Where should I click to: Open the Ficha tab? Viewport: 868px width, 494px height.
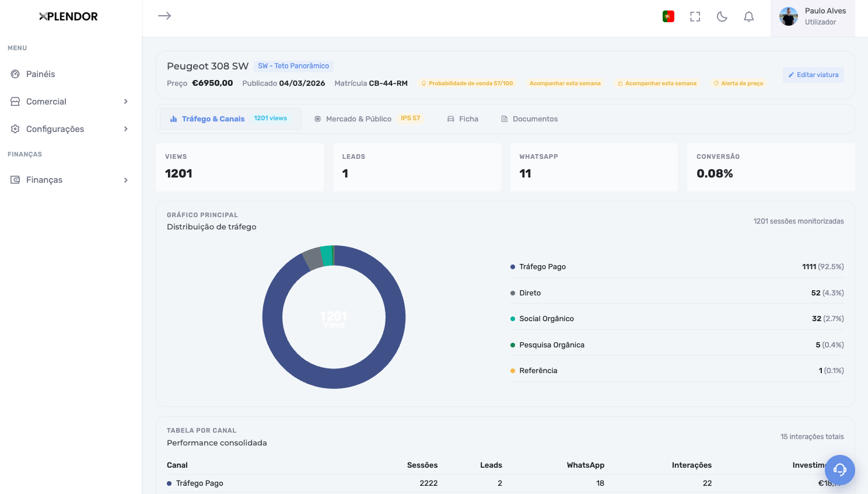[463, 119]
